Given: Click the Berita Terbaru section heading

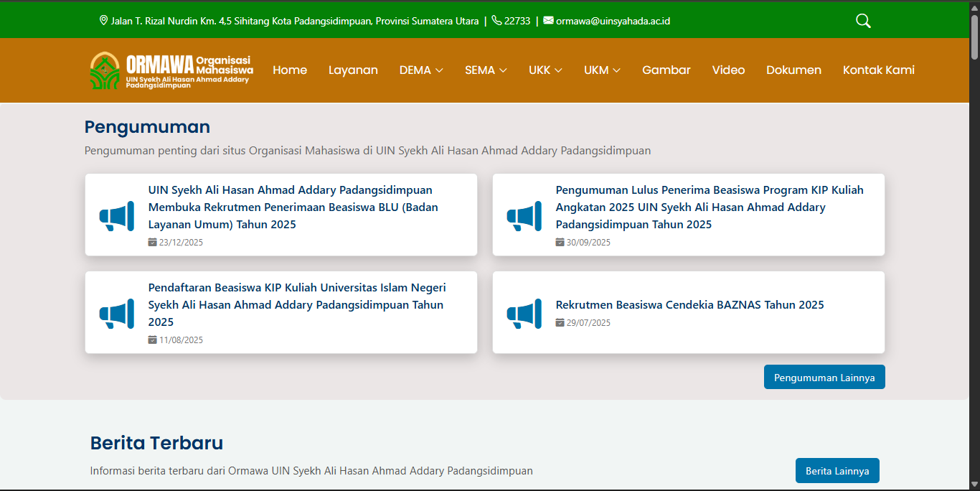Looking at the screenshot, I should (156, 442).
